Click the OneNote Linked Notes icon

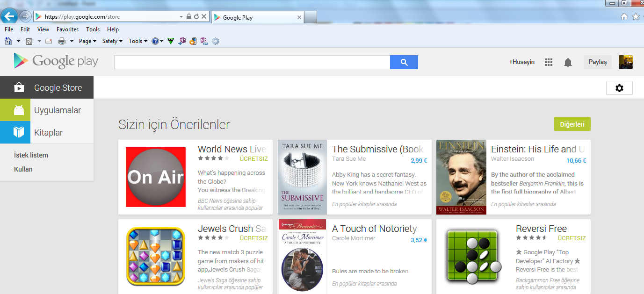[x=204, y=41]
